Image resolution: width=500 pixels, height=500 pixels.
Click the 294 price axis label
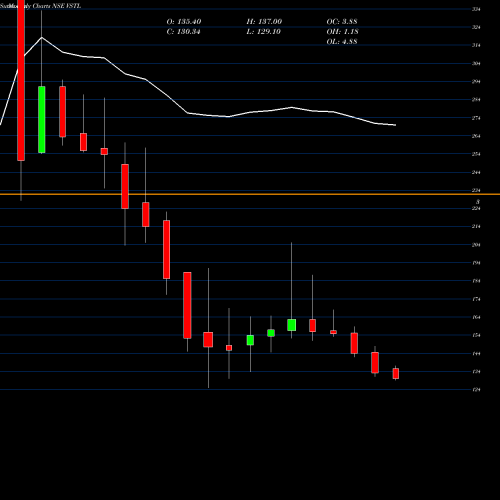click(476, 82)
